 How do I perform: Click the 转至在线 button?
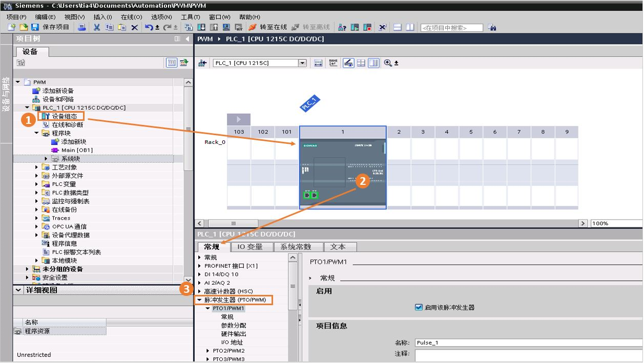267,27
